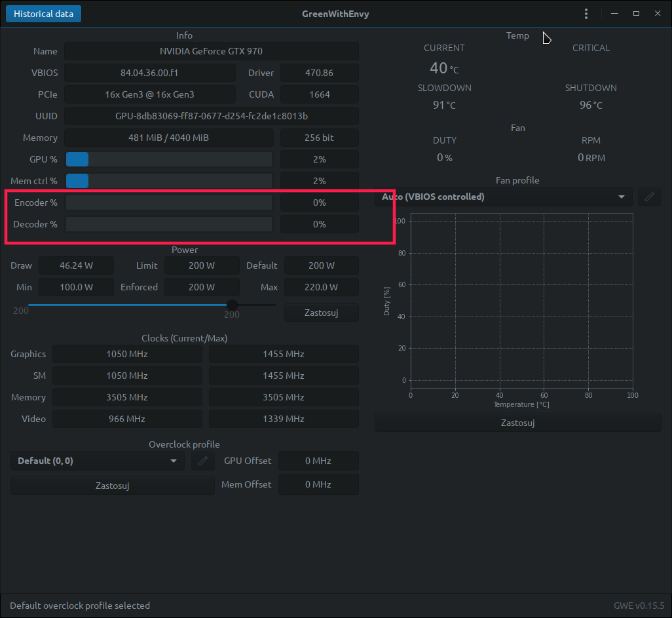Click the Driver version field
Image resolution: width=672 pixels, height=618 pixels.
click(x=319, y=73)
